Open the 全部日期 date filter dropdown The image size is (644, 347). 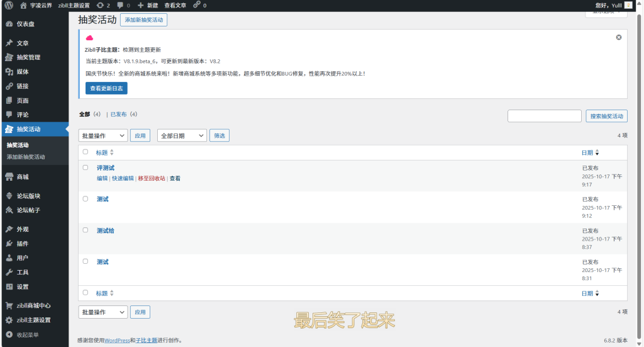pos(182,135)
